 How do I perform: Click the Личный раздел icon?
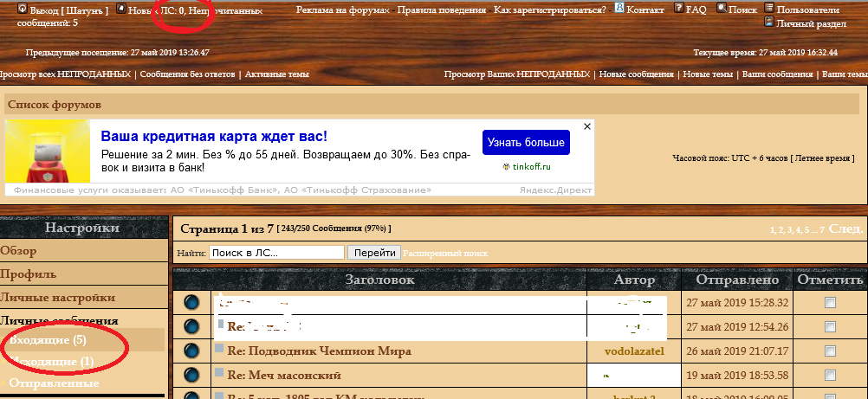coord(769,23)
